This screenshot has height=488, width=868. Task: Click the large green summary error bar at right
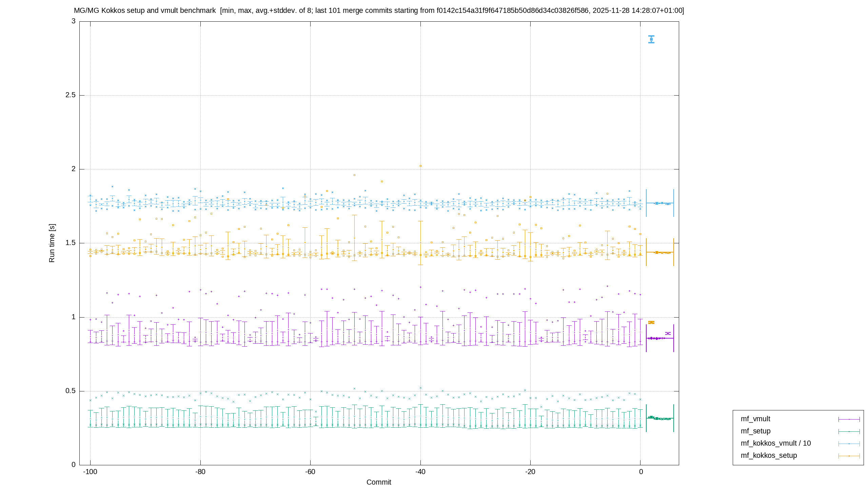(660, 418)
